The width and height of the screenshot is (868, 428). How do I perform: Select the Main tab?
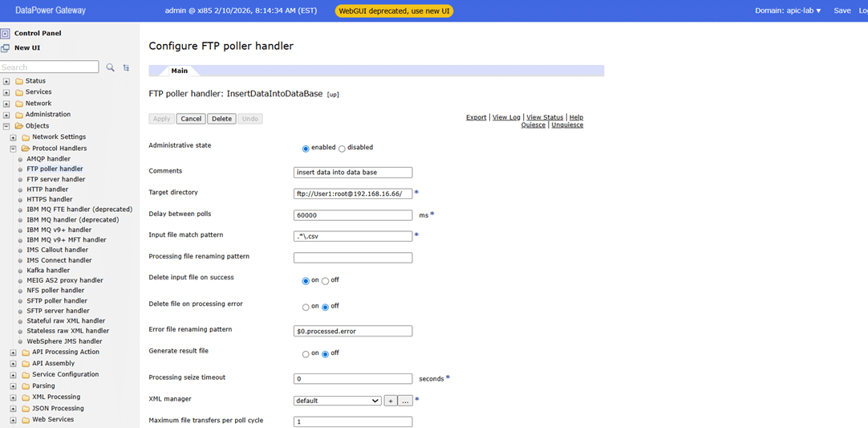179,71
